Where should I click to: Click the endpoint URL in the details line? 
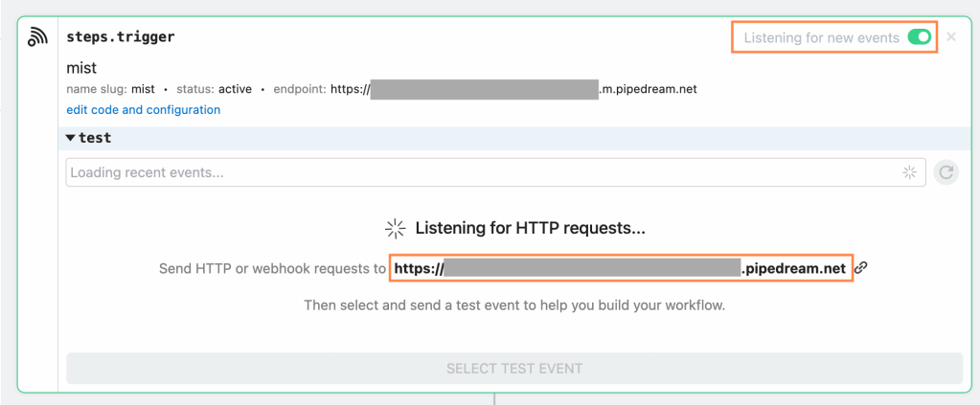pos(513,89)
